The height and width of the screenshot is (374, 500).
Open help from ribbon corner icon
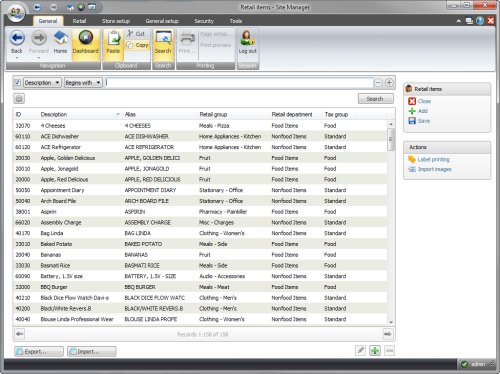tap(480, 21)
